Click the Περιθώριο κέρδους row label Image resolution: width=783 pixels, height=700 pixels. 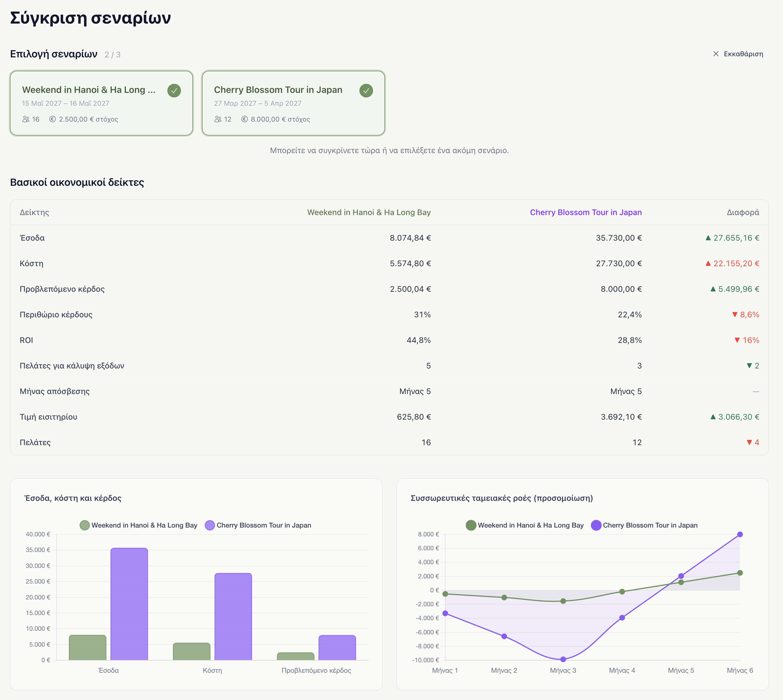coord(56,314)
